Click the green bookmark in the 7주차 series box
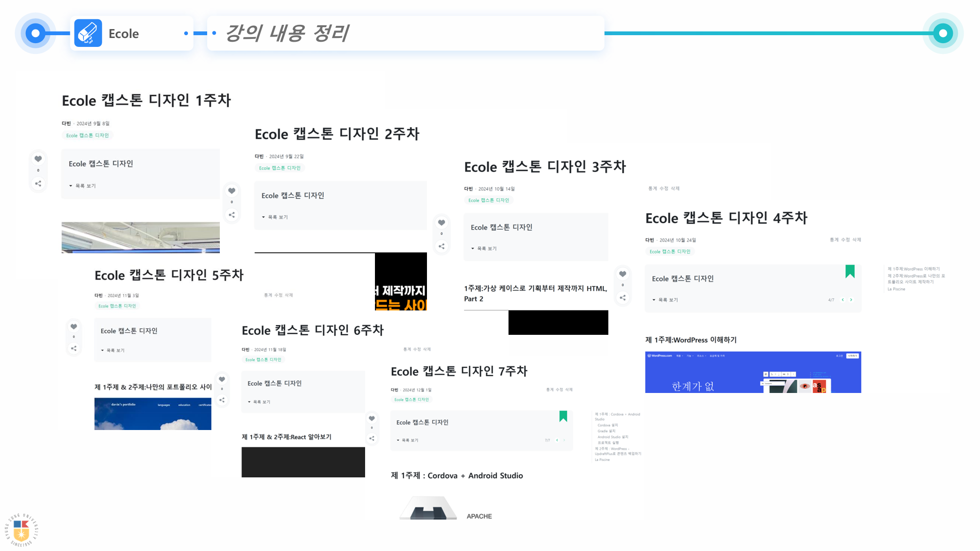Viewport: 980px width, 551px height. point(563,416)
